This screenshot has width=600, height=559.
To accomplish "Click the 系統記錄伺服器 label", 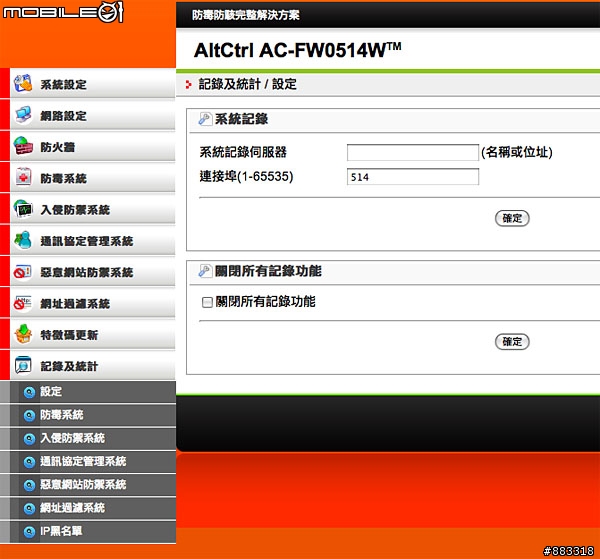I will point(243,152).
